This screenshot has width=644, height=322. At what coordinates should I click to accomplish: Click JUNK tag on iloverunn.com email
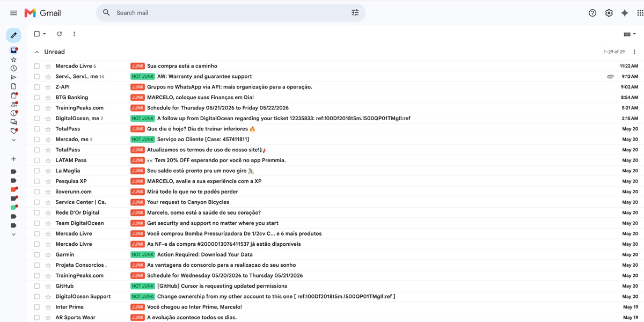(x=137, y=192)
